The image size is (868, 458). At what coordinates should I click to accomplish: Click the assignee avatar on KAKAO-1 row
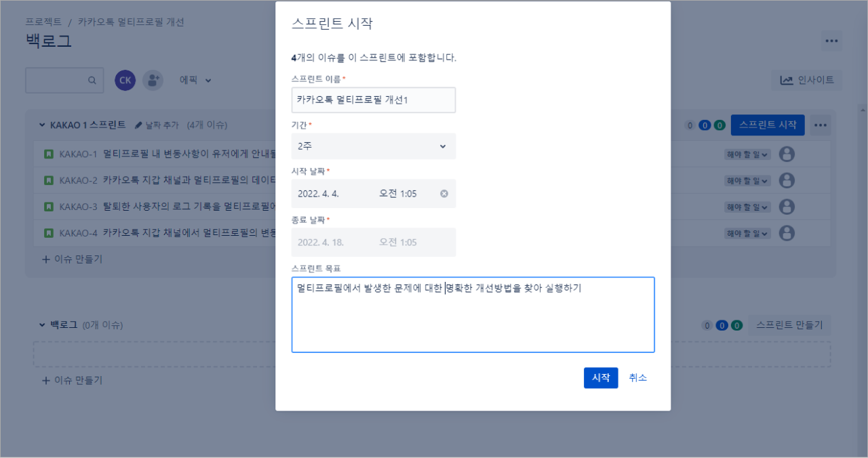787,154
